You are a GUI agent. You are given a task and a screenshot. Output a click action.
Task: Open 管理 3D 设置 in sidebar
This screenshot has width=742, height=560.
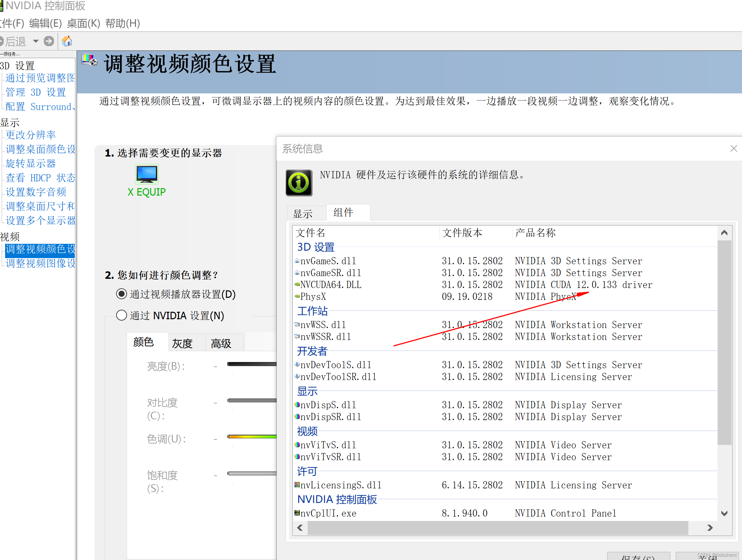pos(36,92)
